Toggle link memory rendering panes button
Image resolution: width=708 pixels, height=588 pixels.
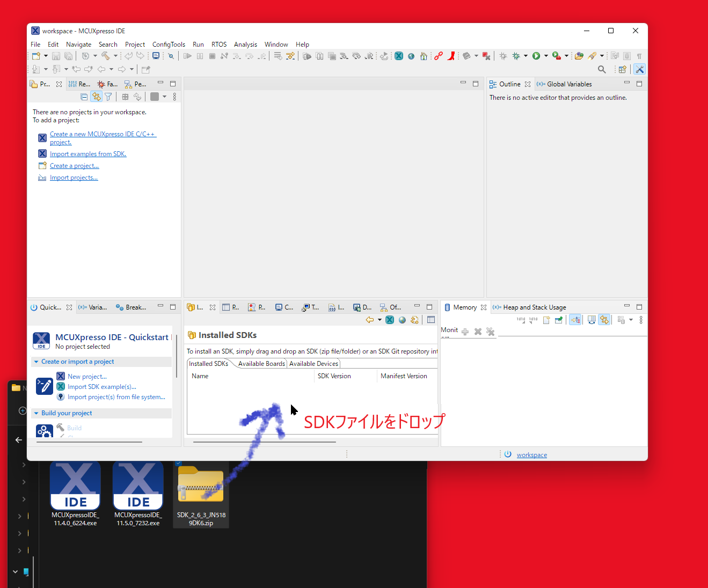[x=604, y=320]
